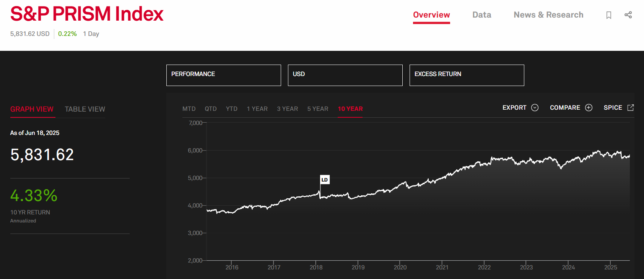Open the News & Research tab

548,15
